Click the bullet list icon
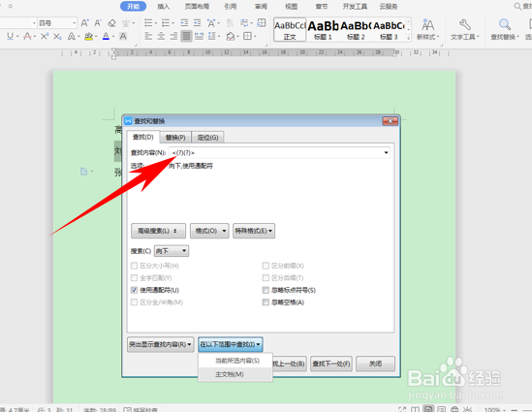Screen dimensions: 532x413 click(x=148, y=23)
